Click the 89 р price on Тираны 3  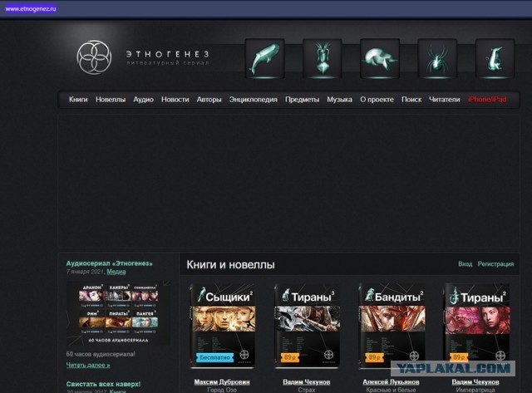[x=290, y=357]
